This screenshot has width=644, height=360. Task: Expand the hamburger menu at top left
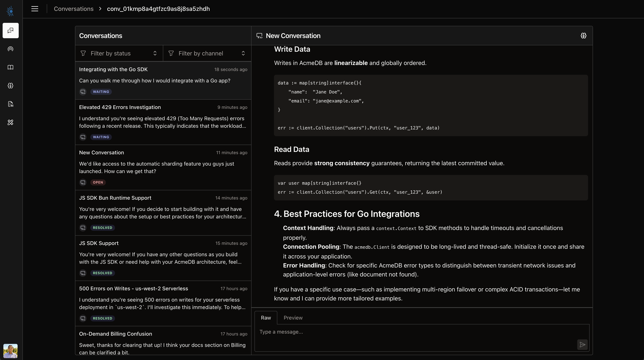click(x=35, y=9)
